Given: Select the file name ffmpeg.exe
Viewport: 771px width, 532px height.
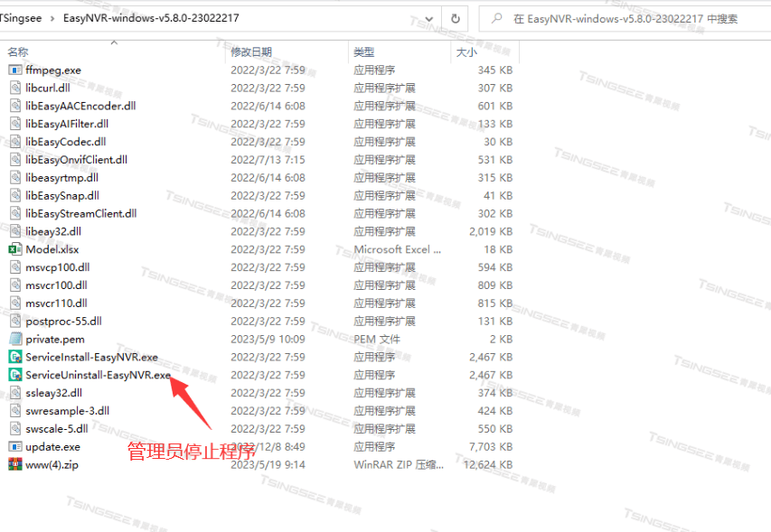Looking at the screenshot, I should coord(53,70).
